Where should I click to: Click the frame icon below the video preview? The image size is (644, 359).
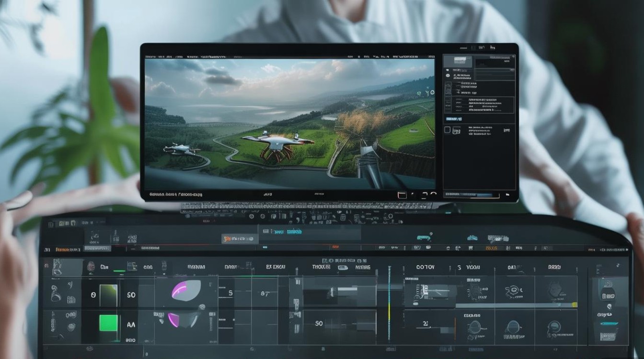pyautogui.click(x=402, y=194)
